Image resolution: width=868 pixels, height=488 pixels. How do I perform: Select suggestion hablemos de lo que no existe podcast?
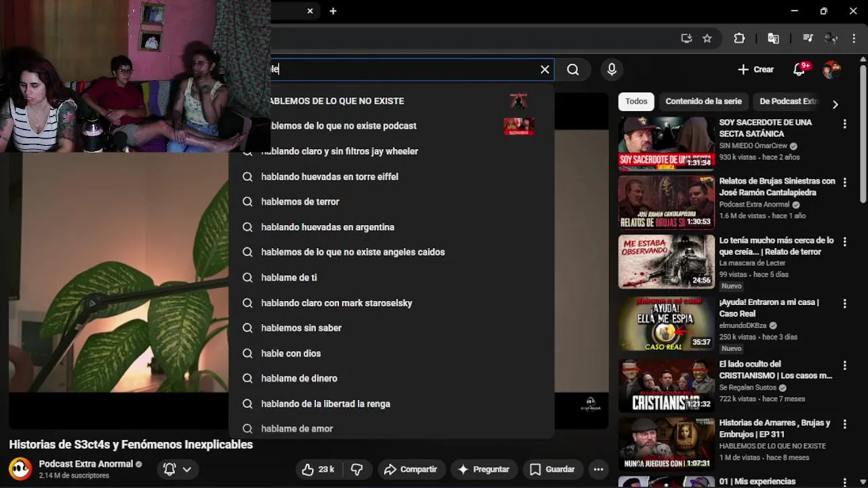pyautogui.click(x=391, y=126)
